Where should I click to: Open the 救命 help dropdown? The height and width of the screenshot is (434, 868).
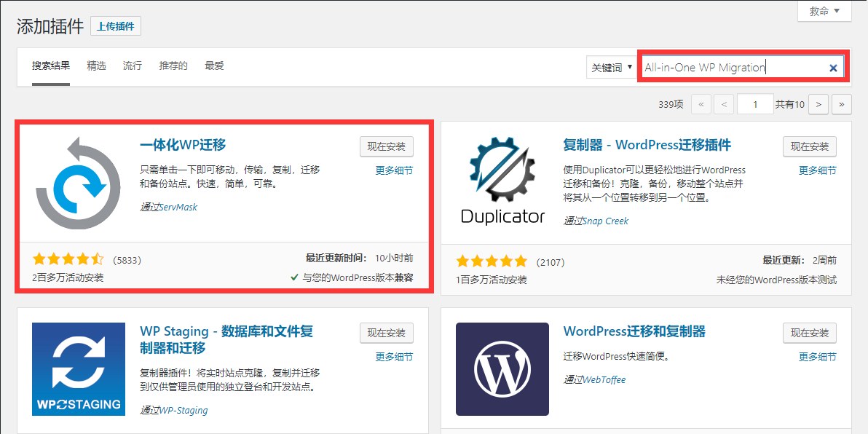(x=824, y=11)
